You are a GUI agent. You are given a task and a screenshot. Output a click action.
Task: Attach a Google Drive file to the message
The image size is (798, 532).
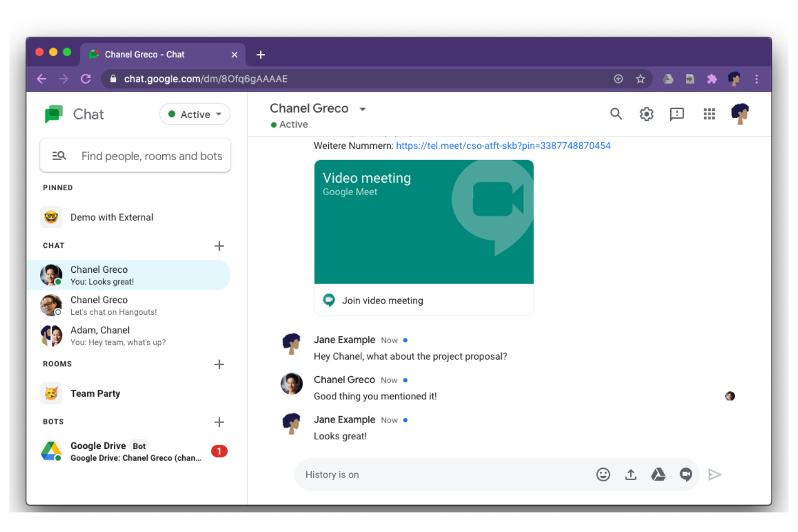pos(658,474)
